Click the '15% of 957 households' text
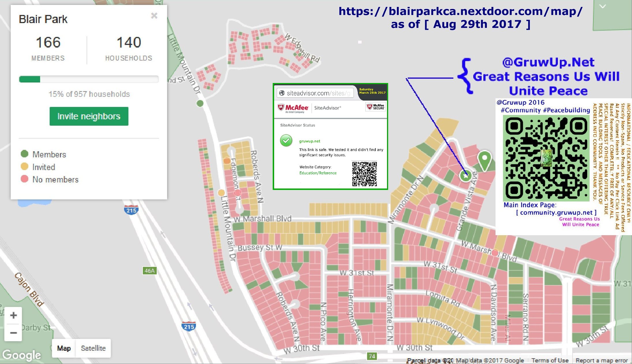The height and width of the screenshot is (364, 632). tap(89, 94)
